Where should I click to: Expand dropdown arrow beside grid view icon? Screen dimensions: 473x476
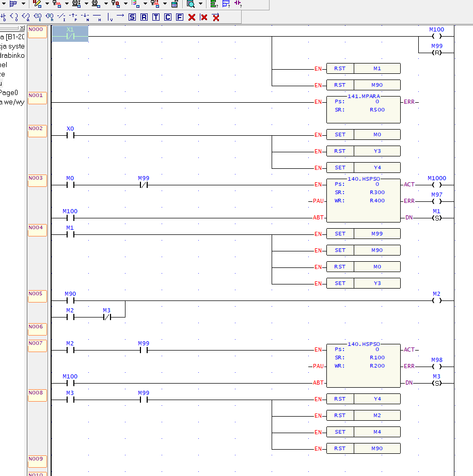click(23, 4)
